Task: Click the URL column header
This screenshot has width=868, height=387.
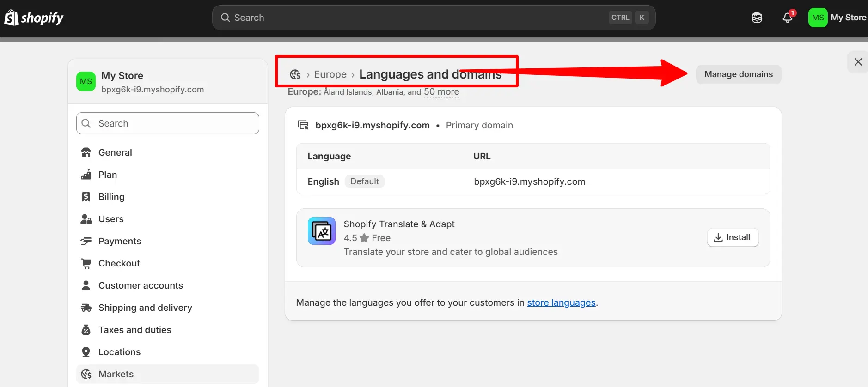Action: tap(482, 156)
